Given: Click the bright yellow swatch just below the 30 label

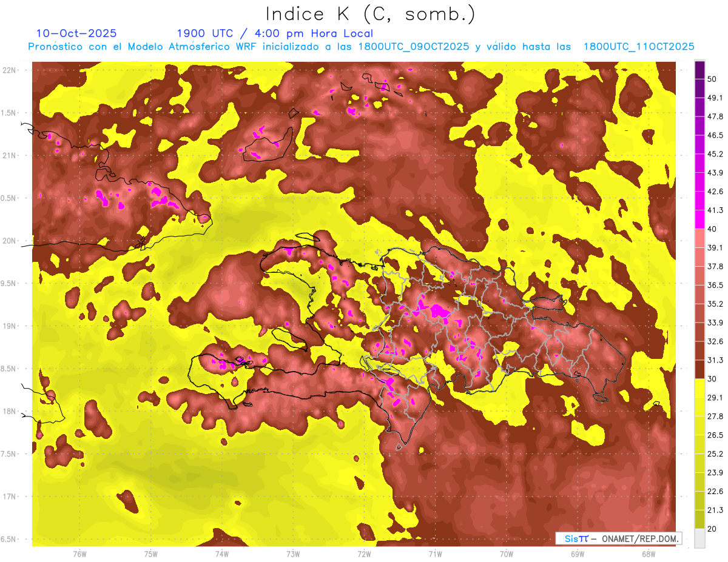Looking at the screenshot, I should [x=699, y=387].
